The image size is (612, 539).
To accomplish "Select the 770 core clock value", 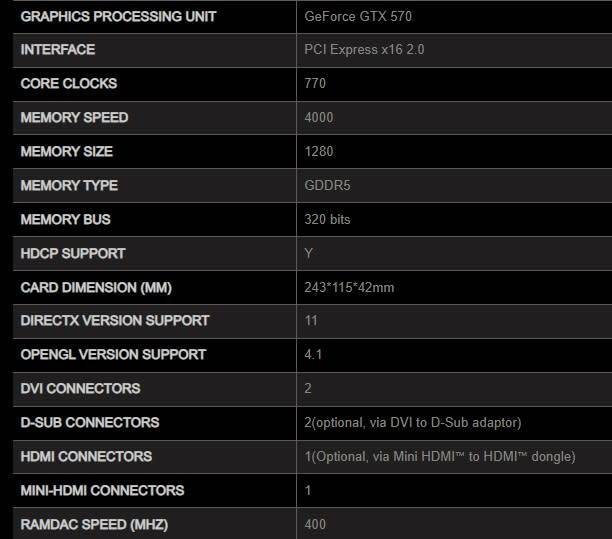I will [x=315, y=84].
